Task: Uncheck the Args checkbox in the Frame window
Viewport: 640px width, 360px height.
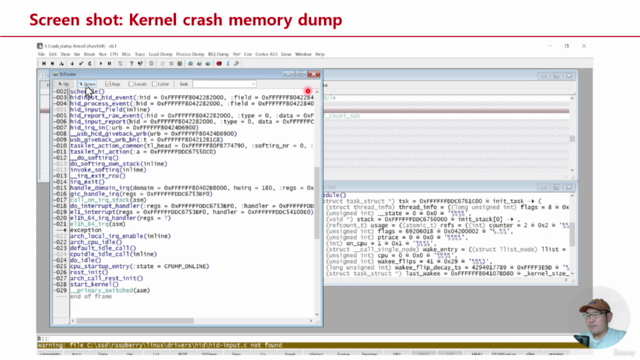Action: click(x=108, y=84)
